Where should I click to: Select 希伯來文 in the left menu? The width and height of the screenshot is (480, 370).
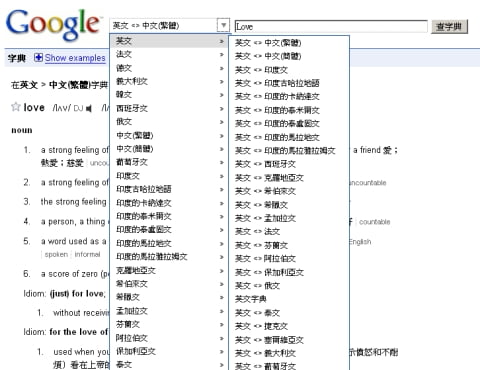[x=169, y=284]
